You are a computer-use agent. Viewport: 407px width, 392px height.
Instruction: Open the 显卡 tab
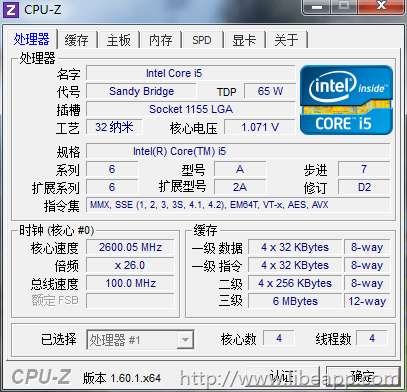pos(244,40)
